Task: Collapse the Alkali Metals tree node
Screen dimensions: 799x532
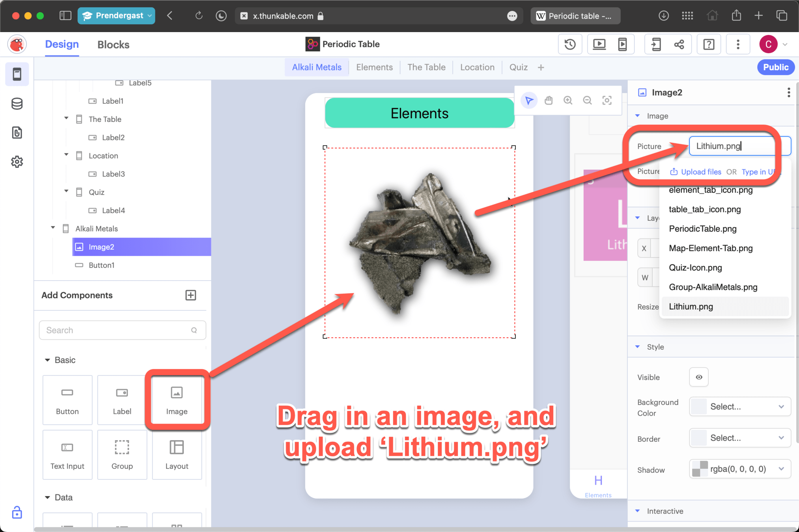Action: click(x=53, y=228)
